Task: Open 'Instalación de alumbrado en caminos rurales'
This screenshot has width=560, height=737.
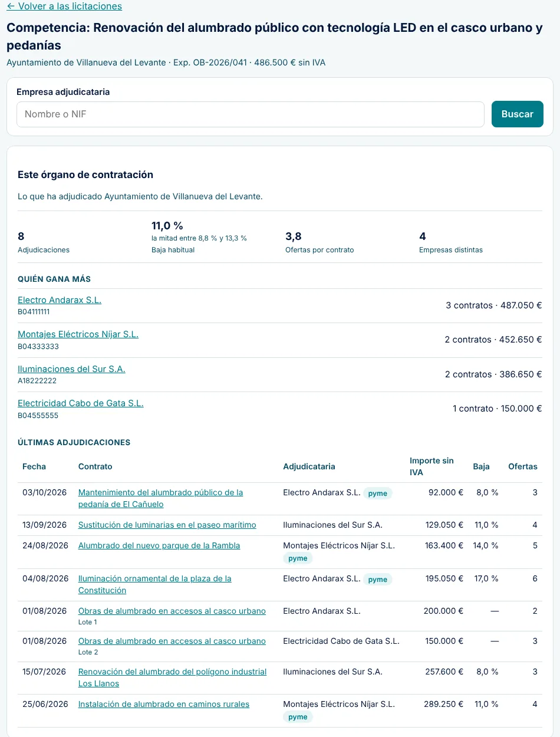Action: tap(164, 704)
